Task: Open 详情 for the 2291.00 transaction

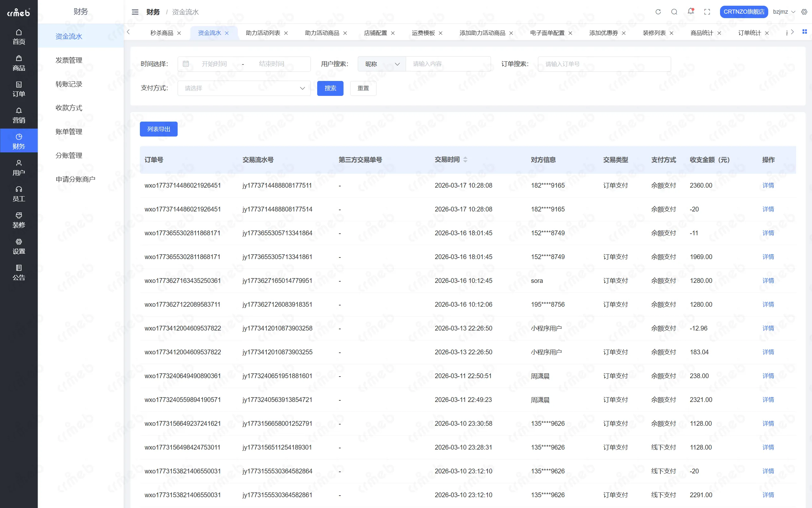Action: [768, 495]
